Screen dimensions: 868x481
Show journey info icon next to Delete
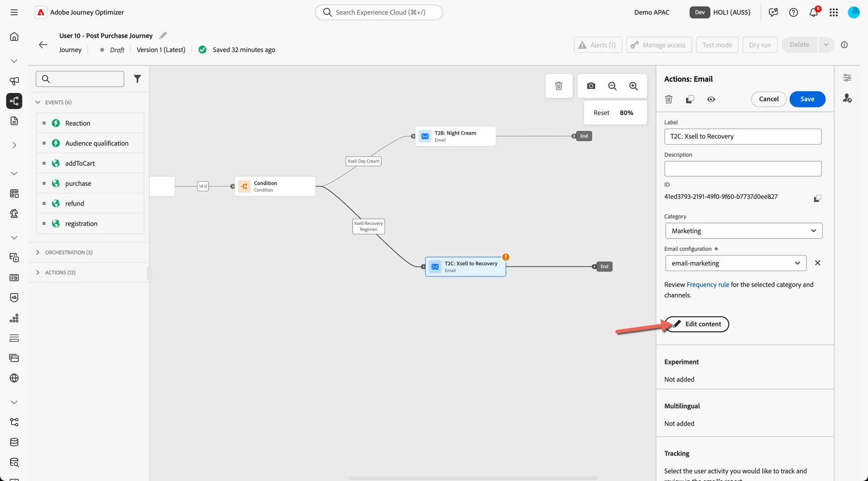844,45
